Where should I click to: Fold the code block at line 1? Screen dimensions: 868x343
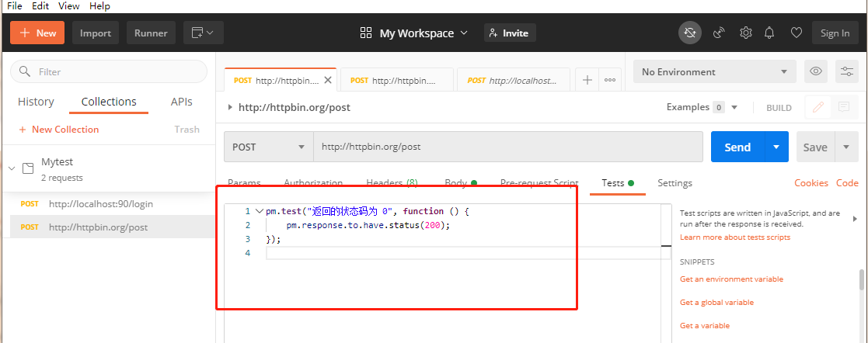point(259,211)
